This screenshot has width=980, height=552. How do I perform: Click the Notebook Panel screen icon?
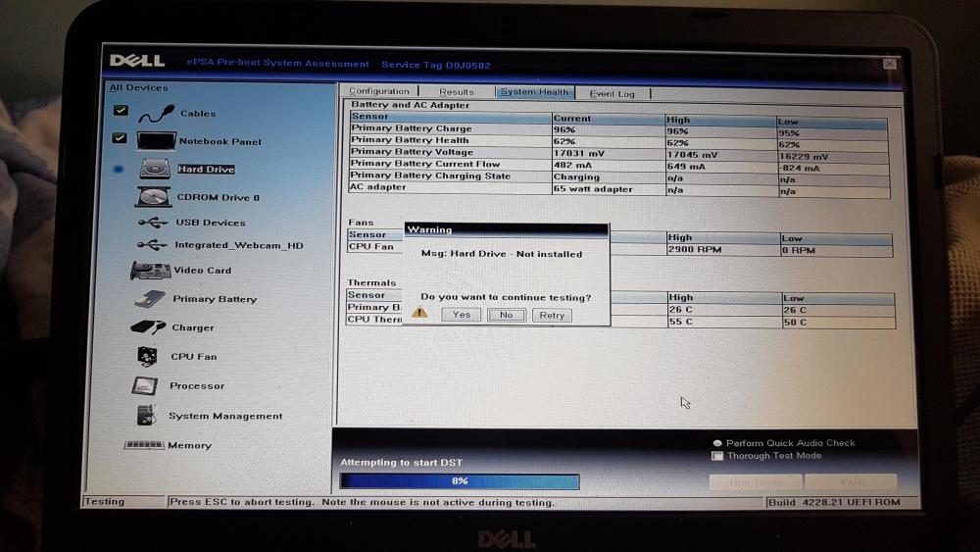pos(156,140)
